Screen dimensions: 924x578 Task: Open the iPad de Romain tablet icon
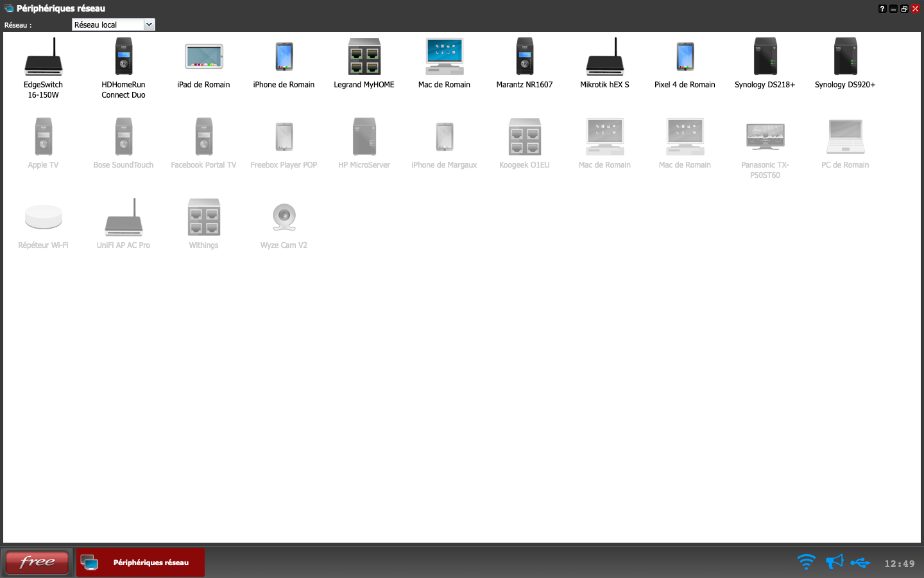(203, 57)
